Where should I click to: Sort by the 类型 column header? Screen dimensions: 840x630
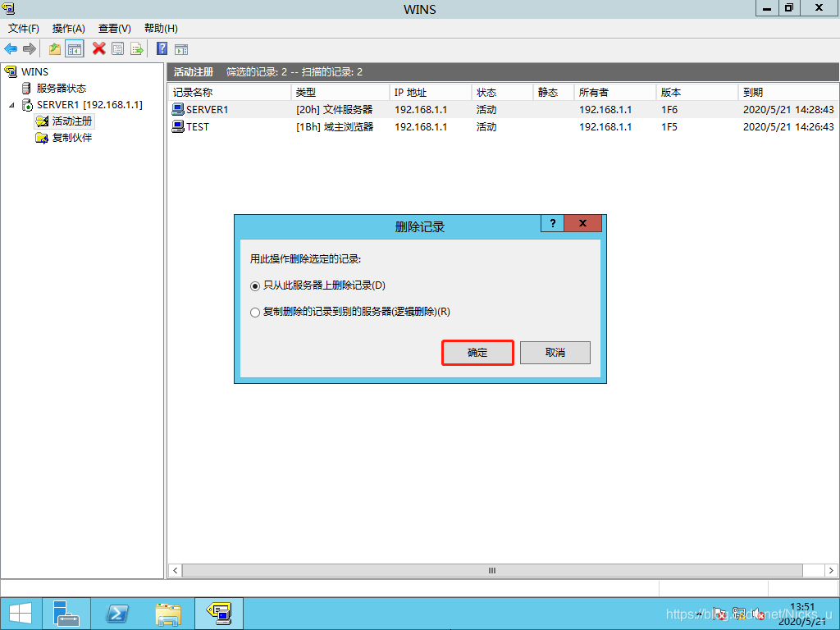(x=340, y=92)
